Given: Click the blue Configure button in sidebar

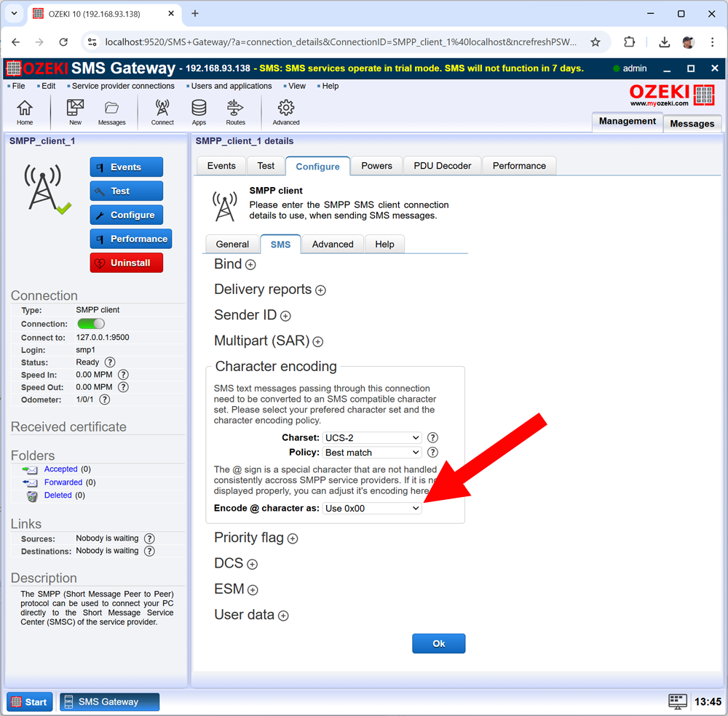Looking at the screenshot, I should pyautogui.click(x=126, y=215).
